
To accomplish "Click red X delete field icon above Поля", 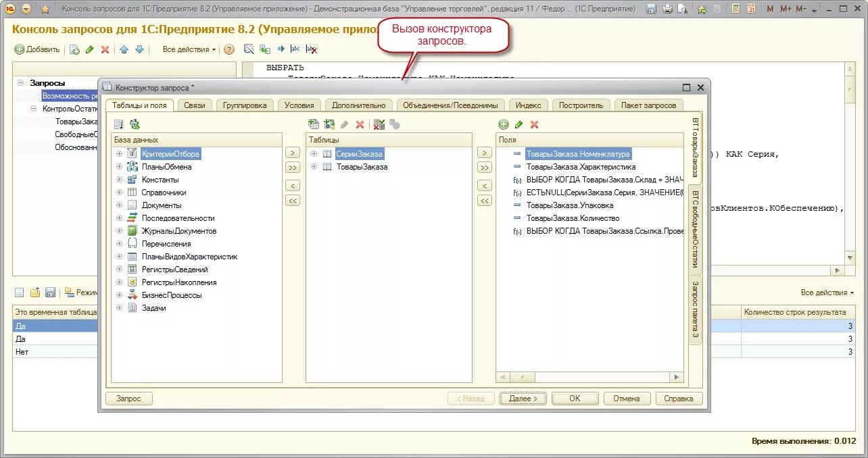I will pos(534,124).
